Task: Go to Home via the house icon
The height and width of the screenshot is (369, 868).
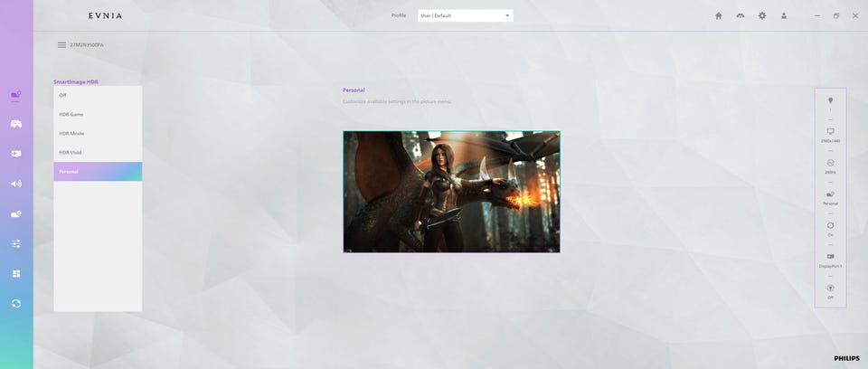Action: point(719,15)
